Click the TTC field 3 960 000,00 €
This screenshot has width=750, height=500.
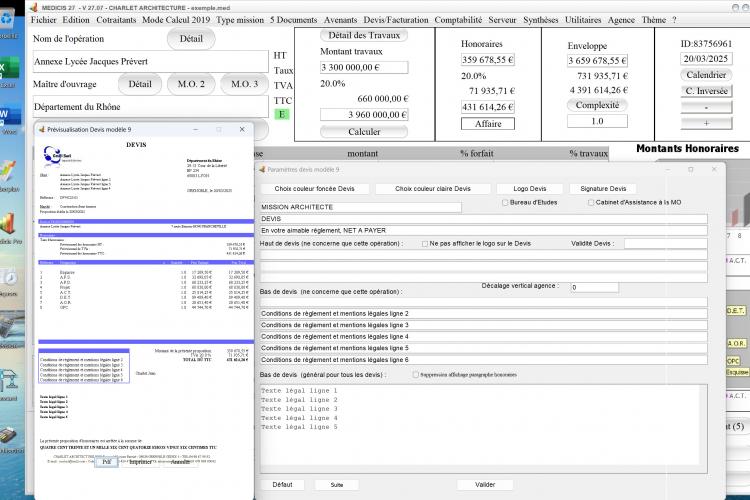(364, 115)
